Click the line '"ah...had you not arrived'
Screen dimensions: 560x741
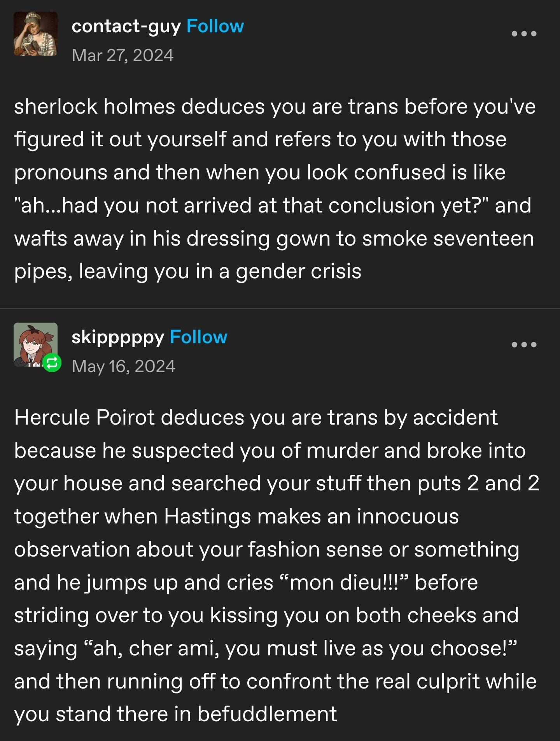coord(273,205)
